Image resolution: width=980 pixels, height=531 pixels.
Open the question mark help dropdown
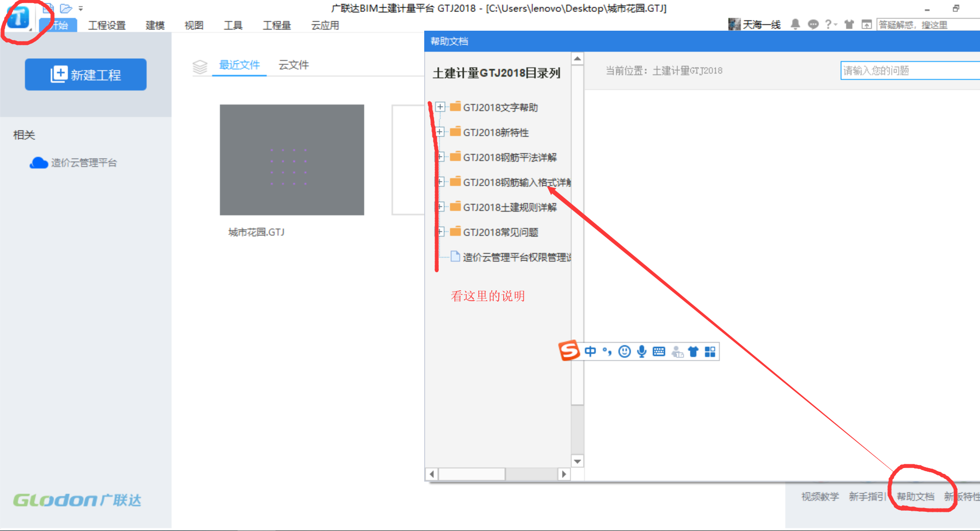pyautogui.click(x=830, y=24)
